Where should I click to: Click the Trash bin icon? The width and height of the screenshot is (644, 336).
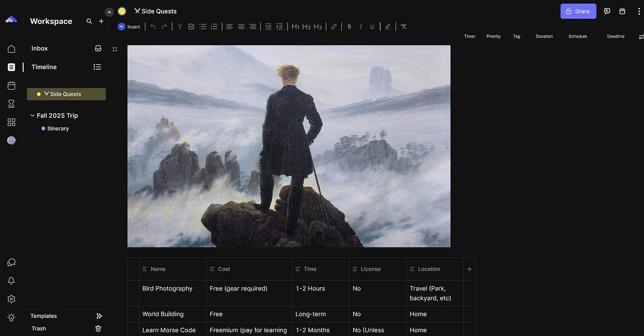98,328
